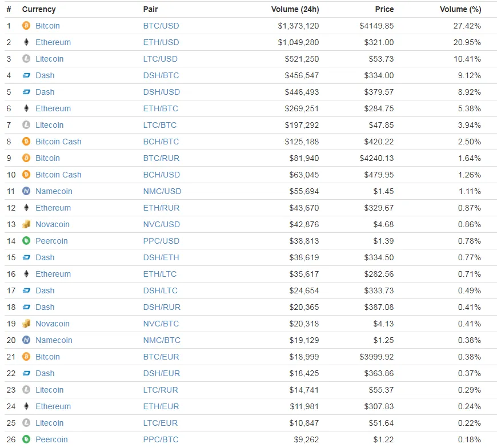The width and height of the screenshot is (497, 448).
Task: Open the DSH/RUR pair link
Action: pyautogui.click(x=162, y=307)
